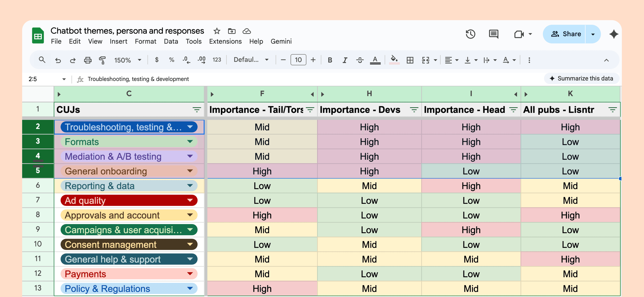Star this spreadsheet document
The width and height of the screenshot is (644, 297).
tap(216, 31)
